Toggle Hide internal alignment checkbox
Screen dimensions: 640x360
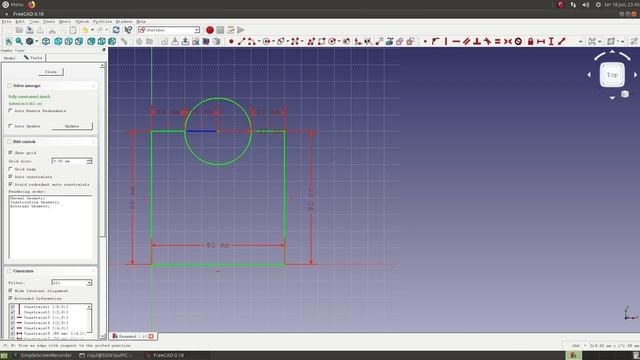click(11, 290)
